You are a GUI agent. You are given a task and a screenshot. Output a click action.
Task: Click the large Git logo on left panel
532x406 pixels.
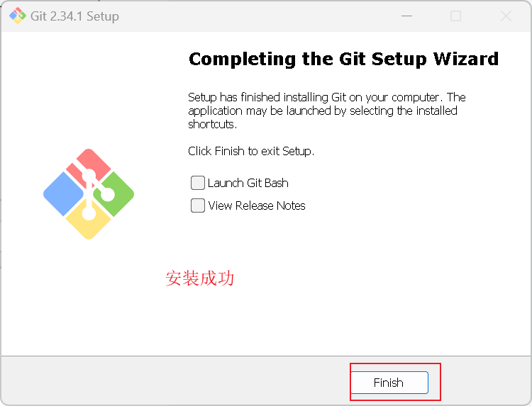coord(89,194)
